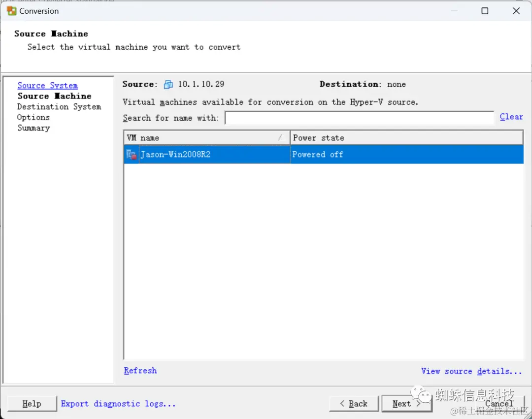This screenshot has height=419, width=532.
Task: Select Destination System in wizard steps
Action: (59, 107)
